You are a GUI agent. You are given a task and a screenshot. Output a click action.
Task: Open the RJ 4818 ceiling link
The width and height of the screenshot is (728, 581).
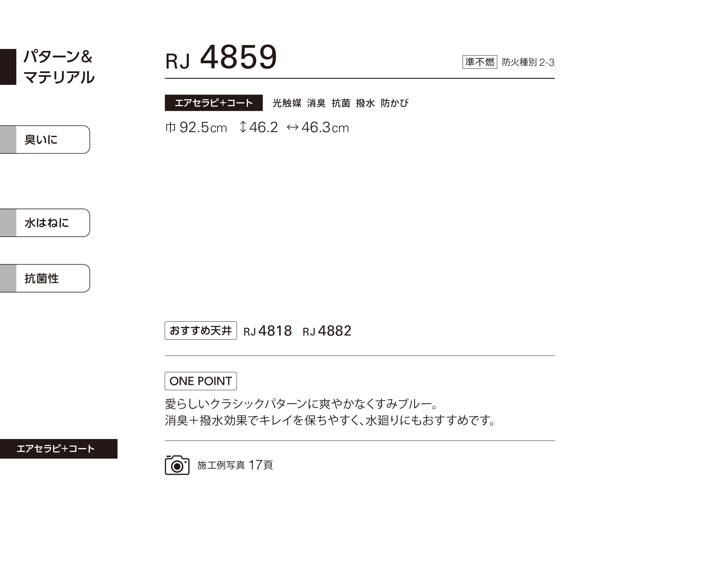coord(267,331)
